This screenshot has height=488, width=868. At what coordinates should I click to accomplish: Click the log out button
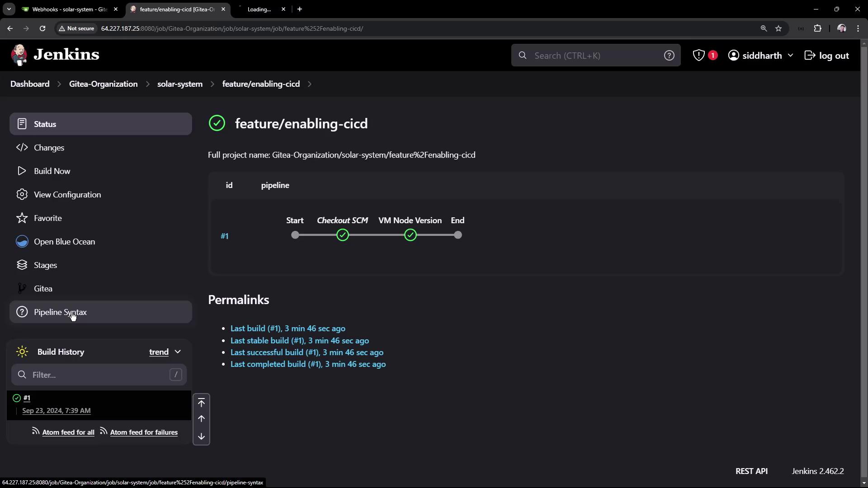coord(826,55)
